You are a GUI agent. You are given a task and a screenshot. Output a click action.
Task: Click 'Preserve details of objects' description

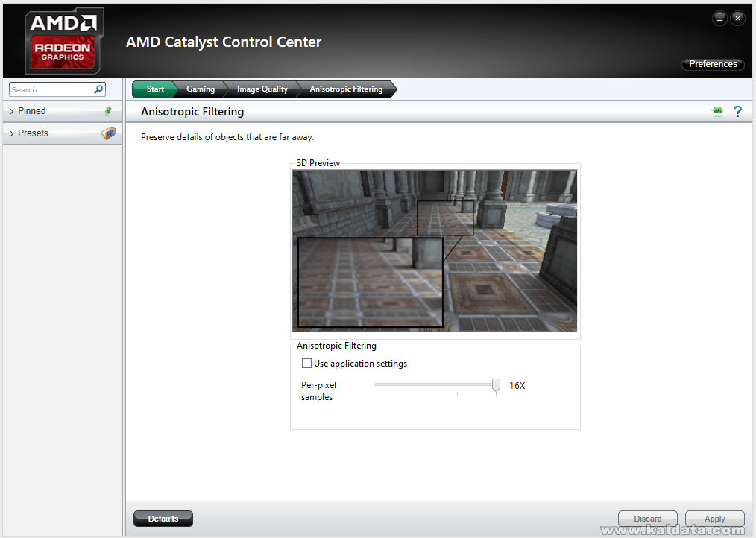(227, 137)
